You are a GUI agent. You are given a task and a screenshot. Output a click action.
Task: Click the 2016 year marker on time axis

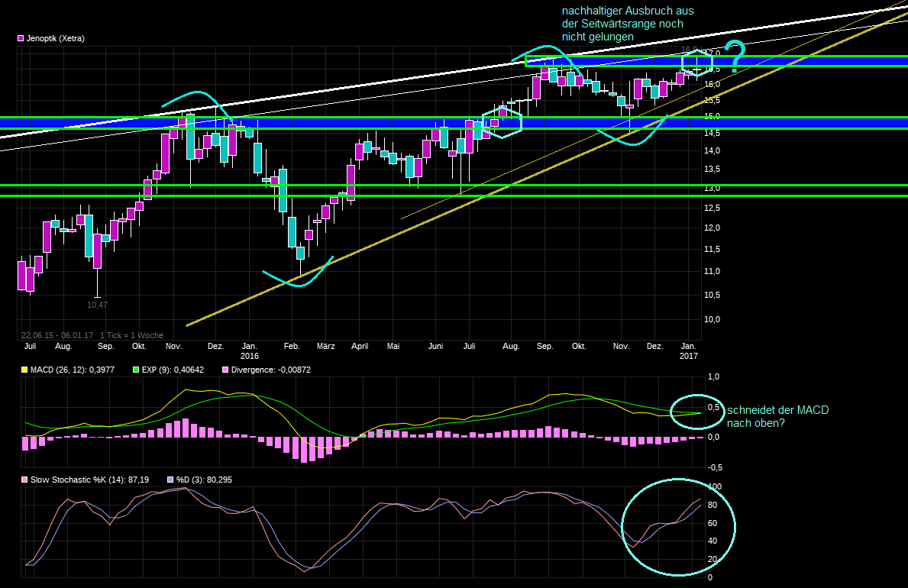pyautogui.click(x=250, y=356)
